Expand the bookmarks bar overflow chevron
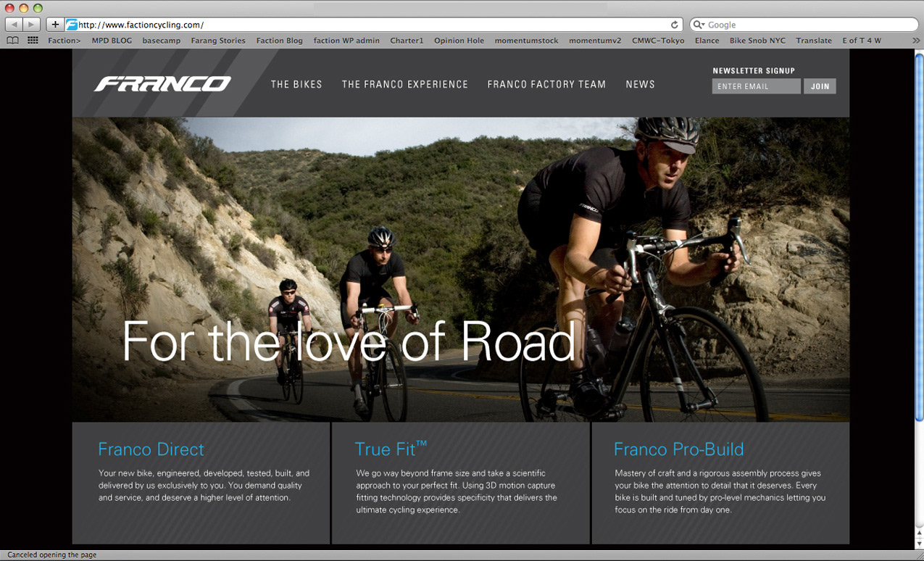Viewport: 924px width, 561px height. [x=917, y=41]
